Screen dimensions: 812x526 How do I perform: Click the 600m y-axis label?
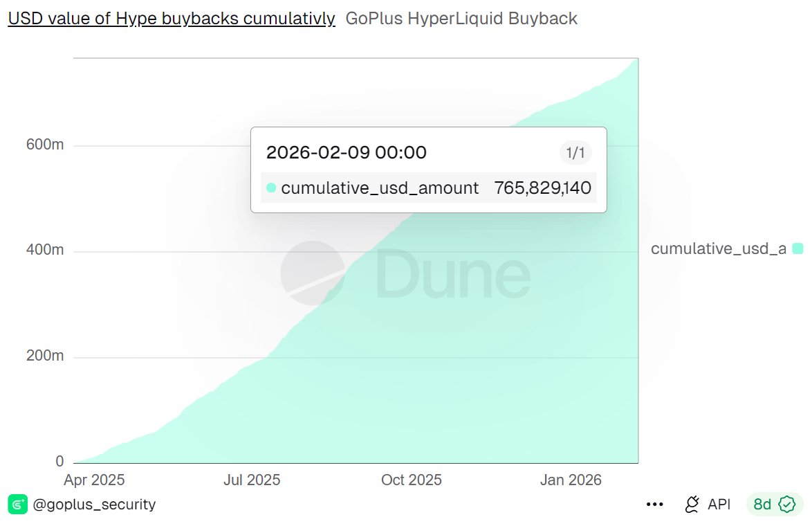pyautogui.click(x=45, y=145)
